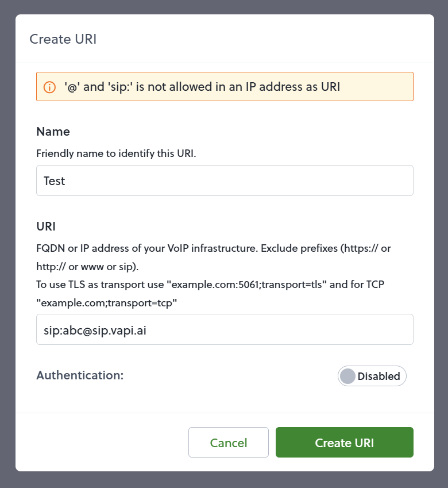This screenshot has height=488, width=448.
Task: Click the Disabled label inside the authentication switch
Action: click(x=379, y=376)
